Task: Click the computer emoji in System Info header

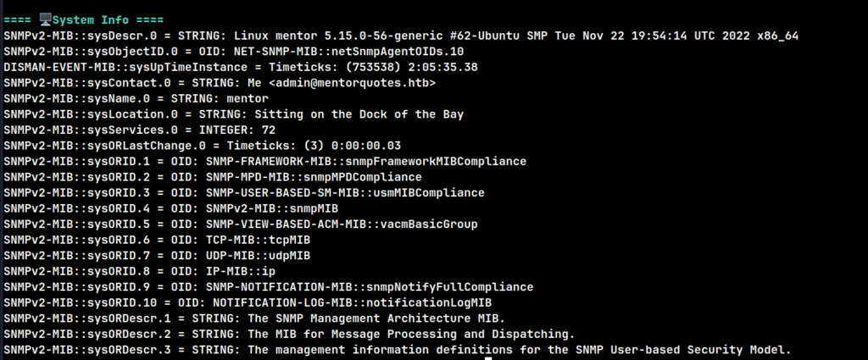Action: (x=46, y=20)
